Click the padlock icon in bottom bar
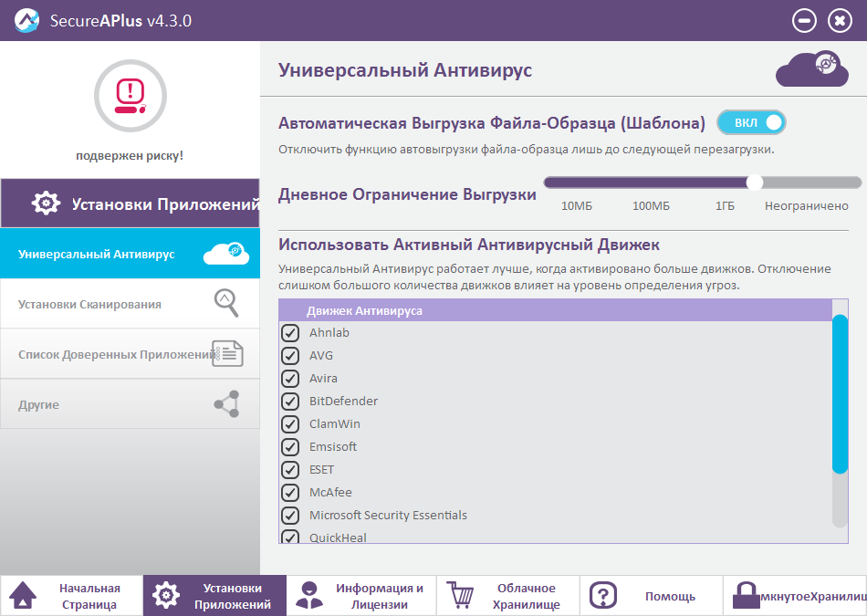867x616 pixels. (746, 596)
